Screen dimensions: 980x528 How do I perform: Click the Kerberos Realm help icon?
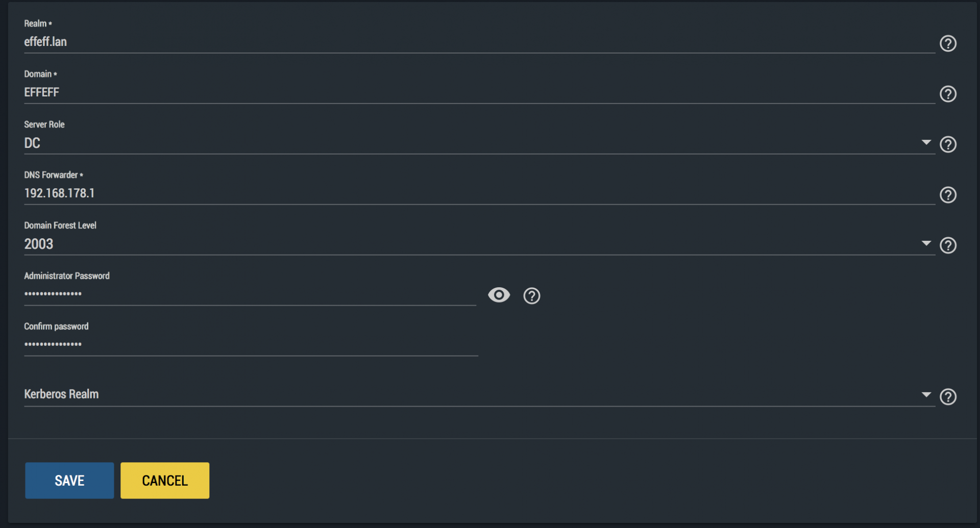click(948, 397)
